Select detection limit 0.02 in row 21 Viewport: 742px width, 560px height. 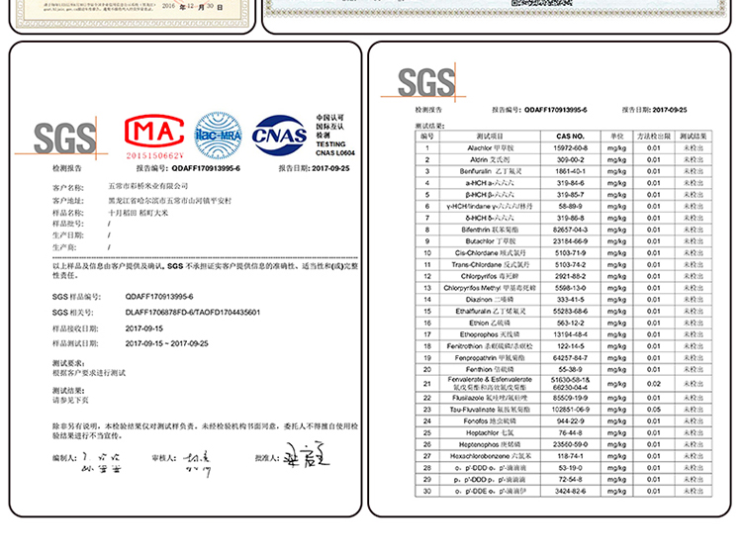click(654, 384)
